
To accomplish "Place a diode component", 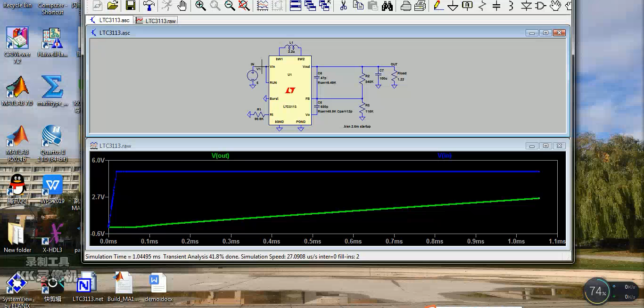I will tap(526, 6).
